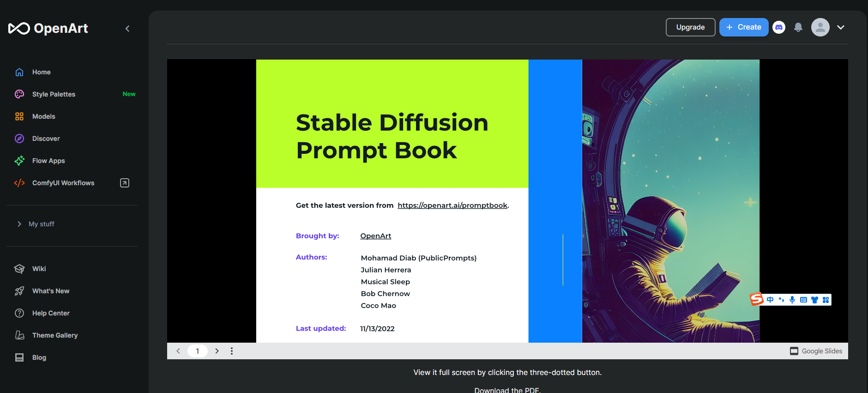Open the Help Center label
This screenshot has height=393, width=868.
[x=51, y=313]
